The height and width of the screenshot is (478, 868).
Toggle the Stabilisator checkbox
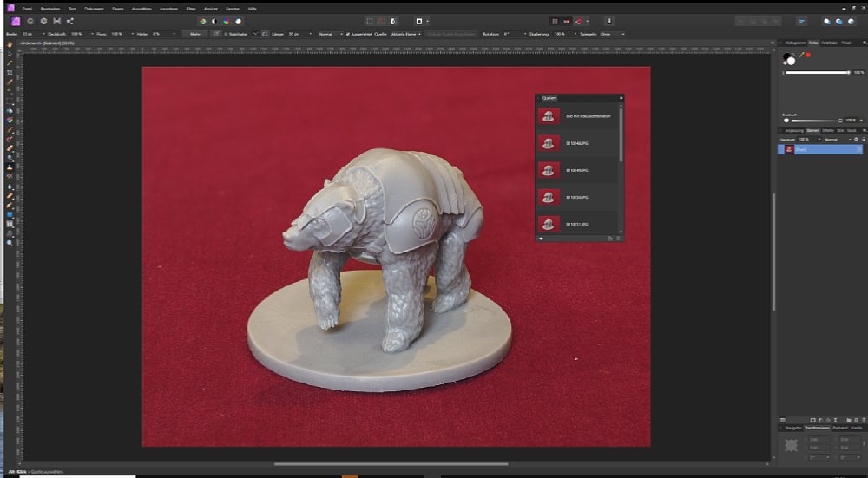[227, 34]
